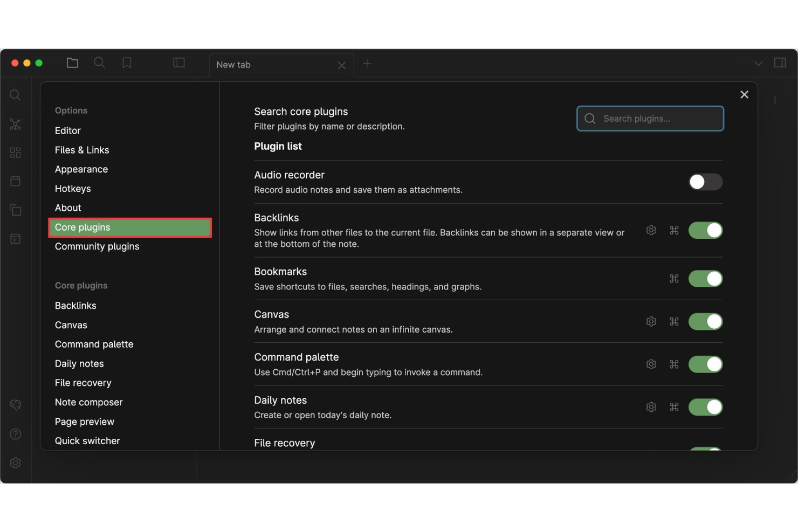Image resolution: width=798 pixels, height=532 pixels.
Task: Turn off the Canvas plugin toggle
Action: pos(705,321)
